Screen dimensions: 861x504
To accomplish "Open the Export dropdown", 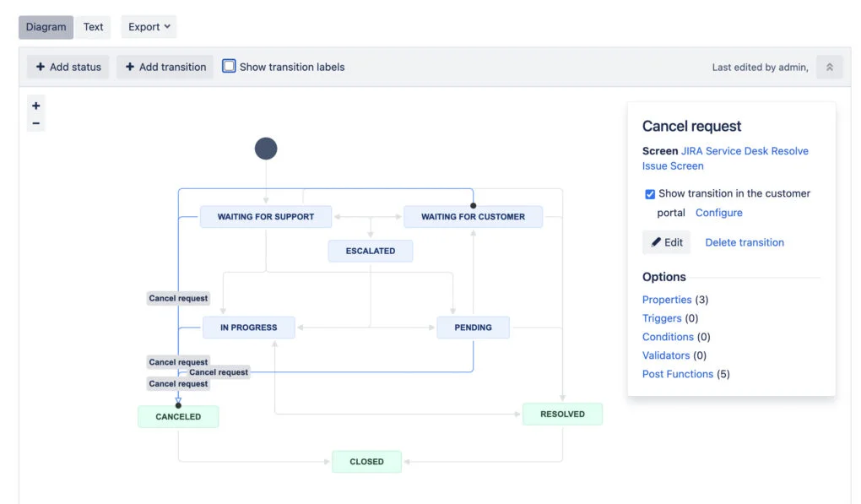I will 149,27.
